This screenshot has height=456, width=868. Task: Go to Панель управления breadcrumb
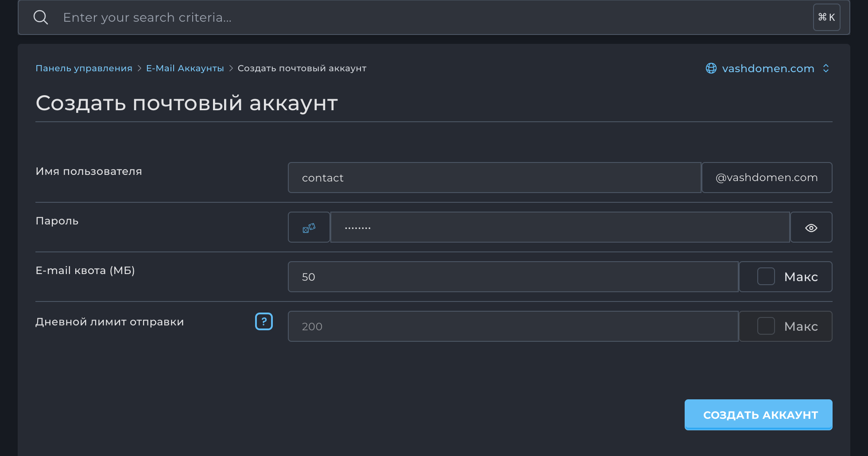tap(84, 68)
